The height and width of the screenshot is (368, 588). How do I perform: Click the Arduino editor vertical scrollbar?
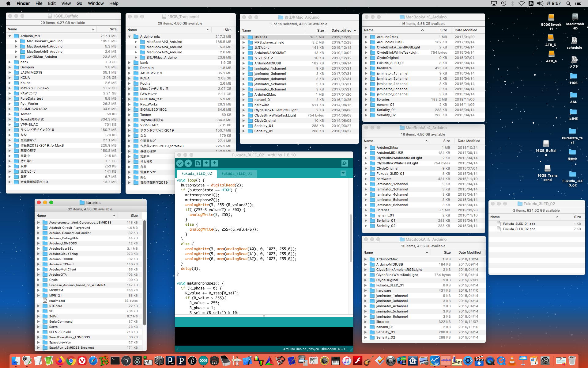(351, 238)
